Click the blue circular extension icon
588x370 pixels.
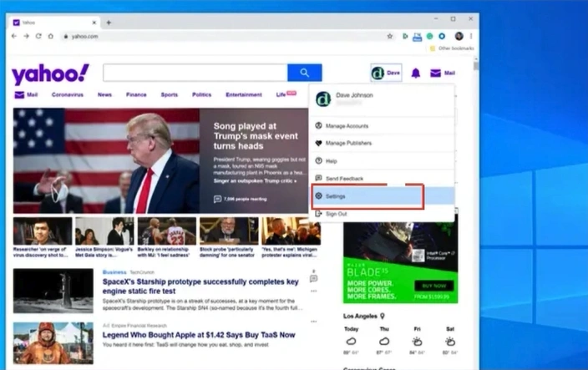[x=442, y=37]
